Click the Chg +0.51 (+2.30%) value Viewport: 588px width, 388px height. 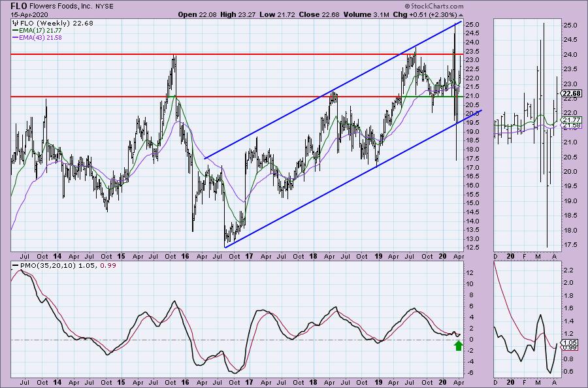click(425, 15)
